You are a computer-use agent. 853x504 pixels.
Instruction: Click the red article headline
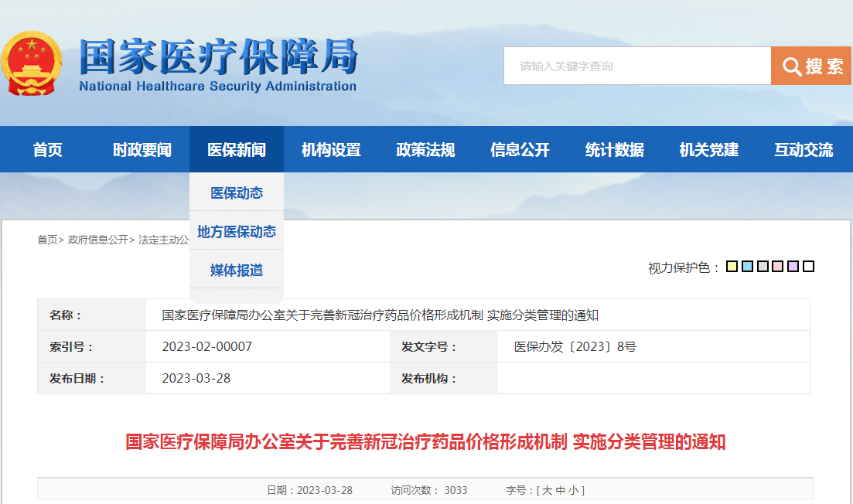coord(425,441)
